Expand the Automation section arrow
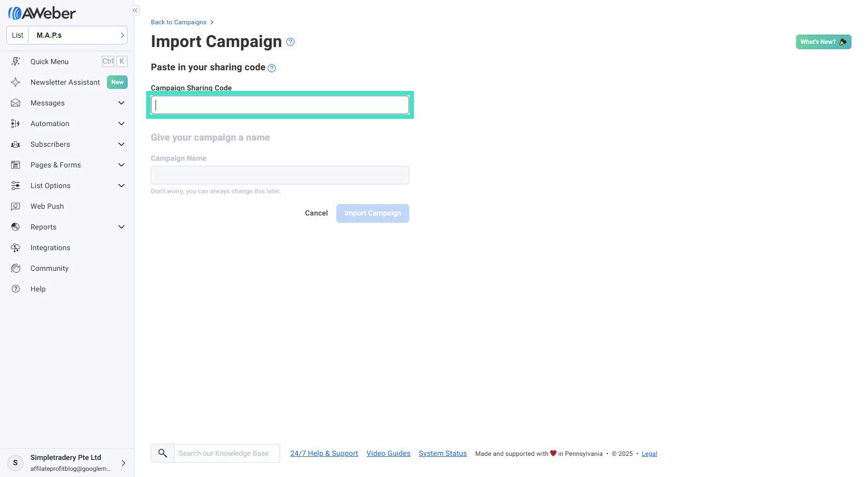 [x=121, y=124]
